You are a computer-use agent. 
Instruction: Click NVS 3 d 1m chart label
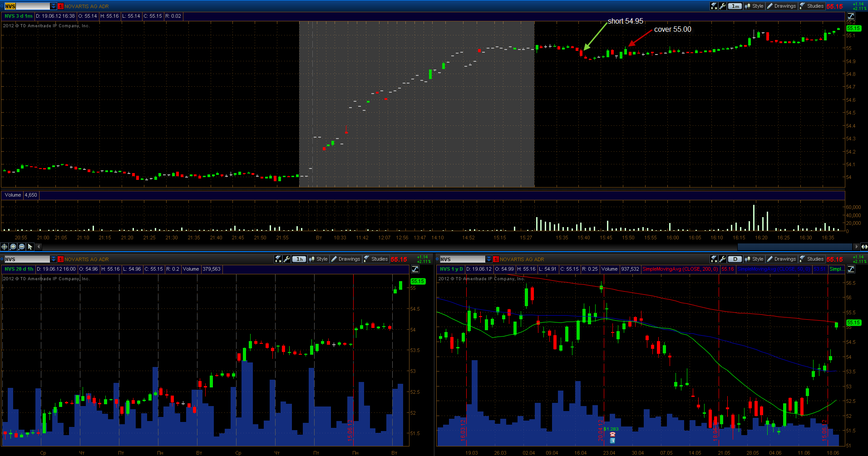point(19,16)
